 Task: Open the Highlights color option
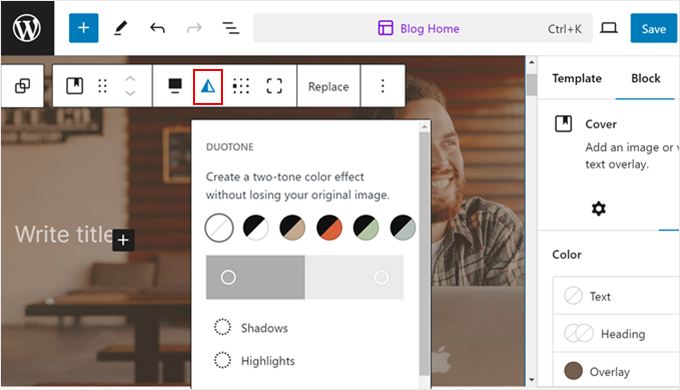(x=254, y=361)
